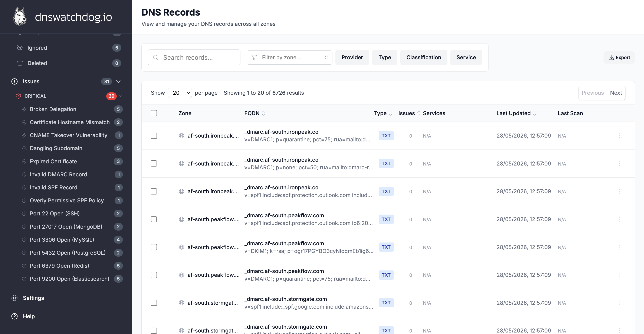The image size is (644, 334).
Task: Click the Classification filter button
Action: [424, 58]
